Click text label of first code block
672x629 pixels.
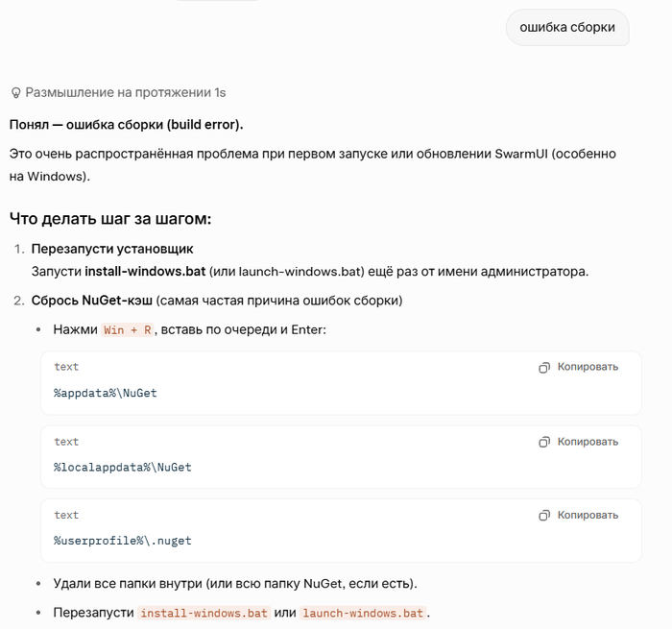(x=66, y=367)
